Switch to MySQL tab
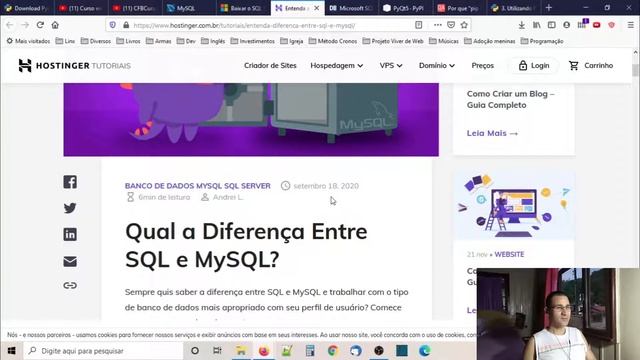The height and width of the screenshot is (360, 640). coord(188,8)
